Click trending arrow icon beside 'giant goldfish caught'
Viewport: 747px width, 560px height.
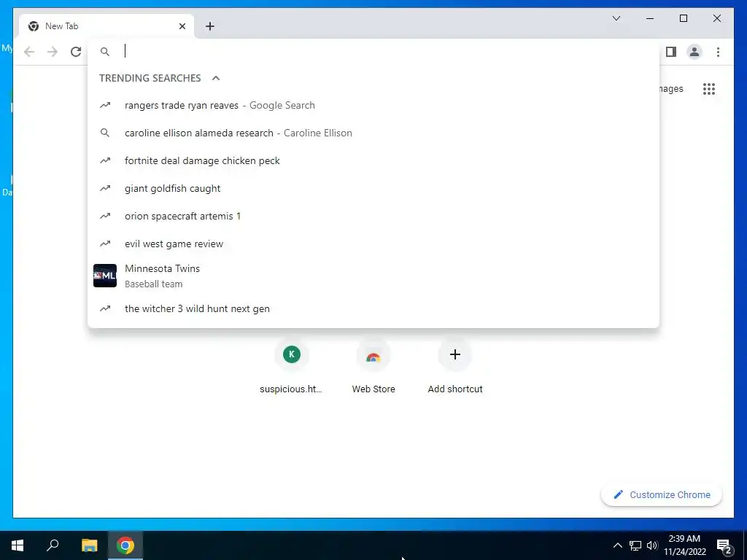pos(105,188)
